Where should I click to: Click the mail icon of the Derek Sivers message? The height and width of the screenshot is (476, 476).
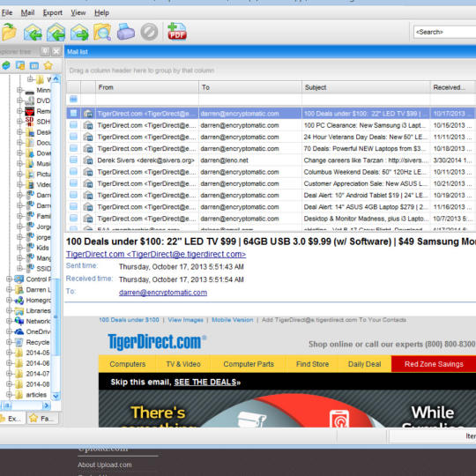pos(88,160)
